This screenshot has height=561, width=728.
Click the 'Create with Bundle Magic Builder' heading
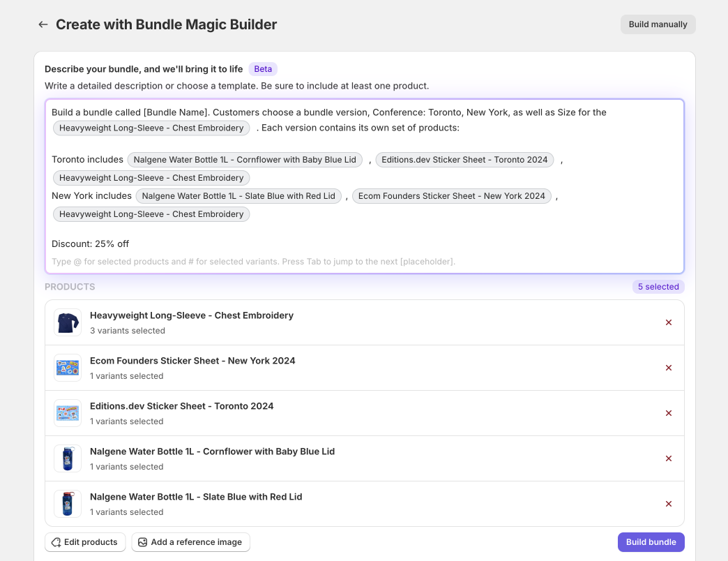pyautogui.click(x=166, y=24)
